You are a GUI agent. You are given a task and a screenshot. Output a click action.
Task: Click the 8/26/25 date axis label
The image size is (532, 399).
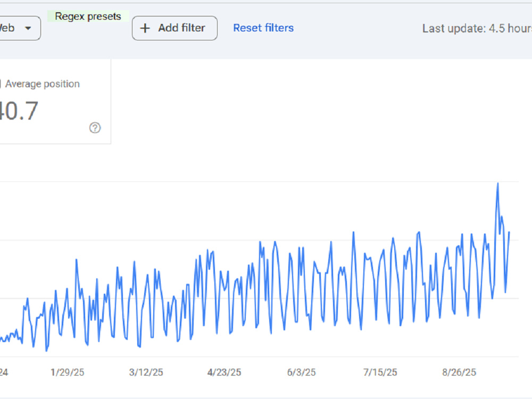[459, 372]
